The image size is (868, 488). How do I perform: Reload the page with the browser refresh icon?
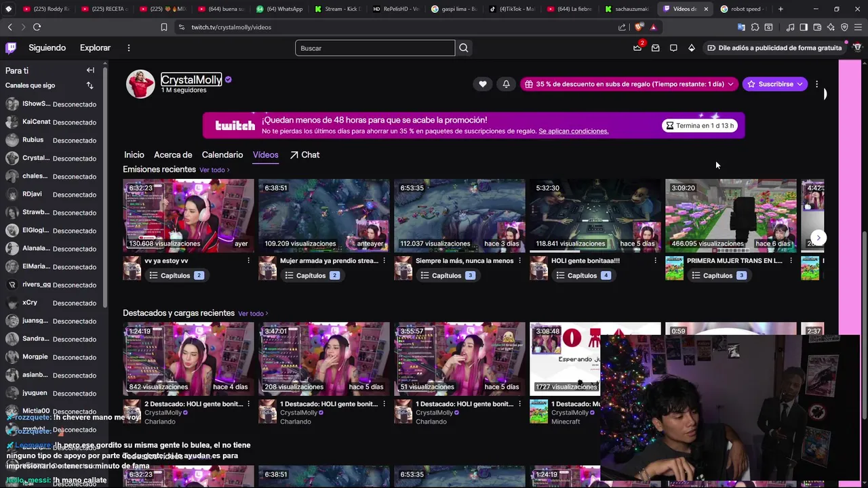tap(37, 27)
